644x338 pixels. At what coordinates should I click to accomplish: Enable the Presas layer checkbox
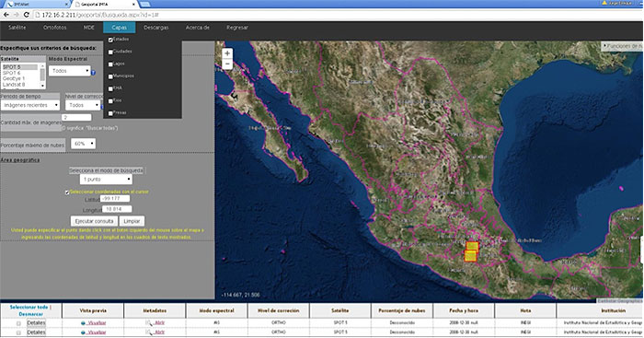[x=110, y=113]
